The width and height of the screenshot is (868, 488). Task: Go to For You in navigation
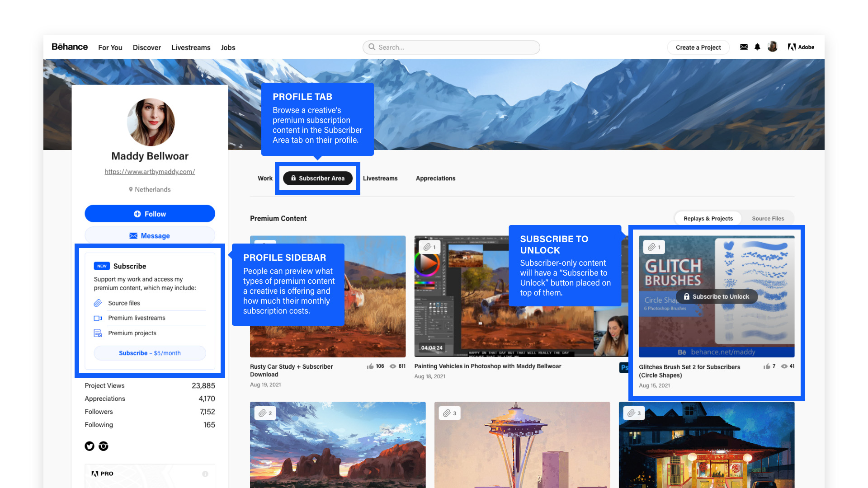(x=110, y=47)
